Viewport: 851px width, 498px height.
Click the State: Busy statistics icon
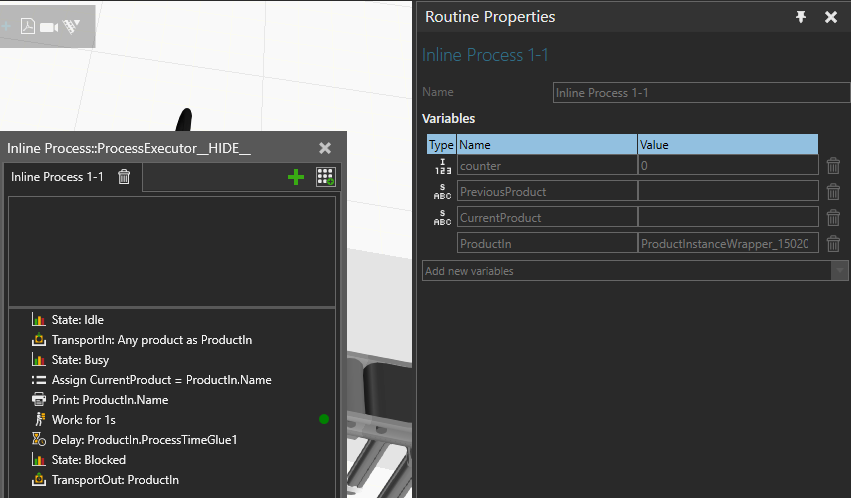coord(39,360)
